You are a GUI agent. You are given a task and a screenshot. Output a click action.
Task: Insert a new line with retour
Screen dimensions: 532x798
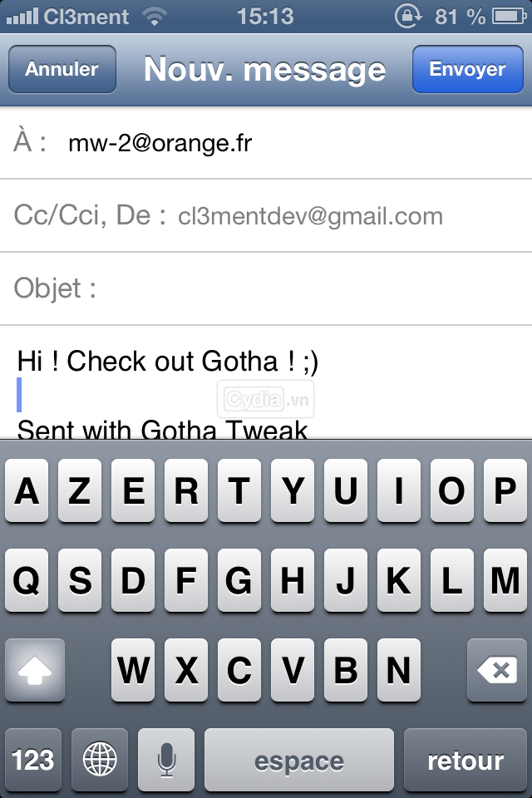(465, 759)
